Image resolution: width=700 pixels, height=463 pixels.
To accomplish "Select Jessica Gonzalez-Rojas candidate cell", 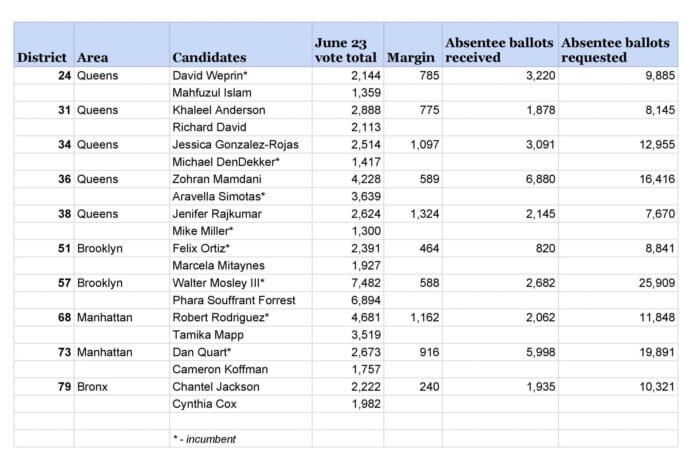I will click(241, 145).
